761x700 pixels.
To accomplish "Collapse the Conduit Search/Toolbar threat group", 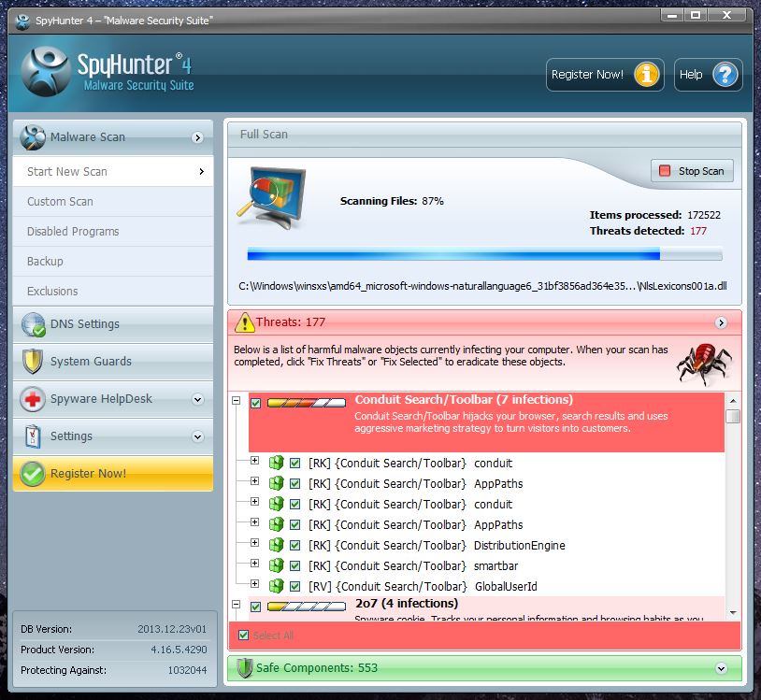I will pyautogui.click(x=237, y=401).
